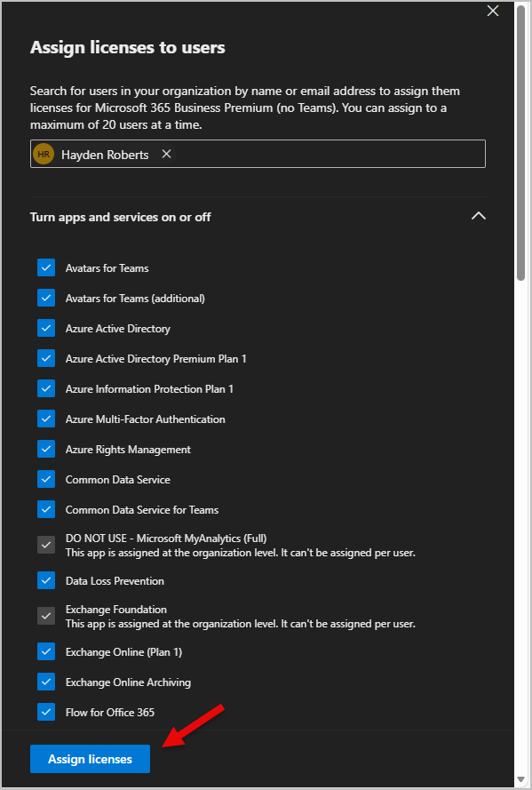This screenshot has height=790, width=532.
Task: Toggle Azure Active Directory off
Action: pyautogui.click(x=45, y=328)
